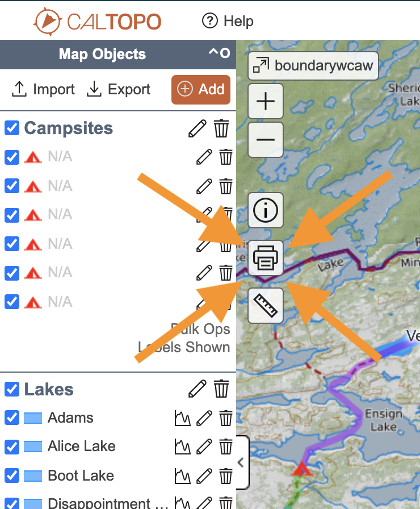Open the Help menu

228,21
